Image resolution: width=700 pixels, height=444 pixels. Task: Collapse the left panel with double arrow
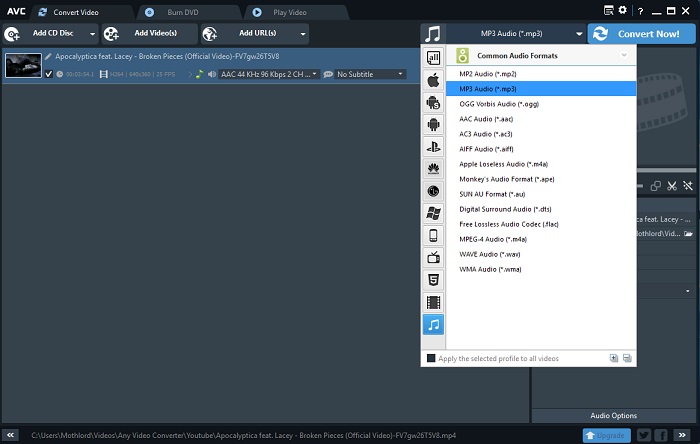coord(10,435)
